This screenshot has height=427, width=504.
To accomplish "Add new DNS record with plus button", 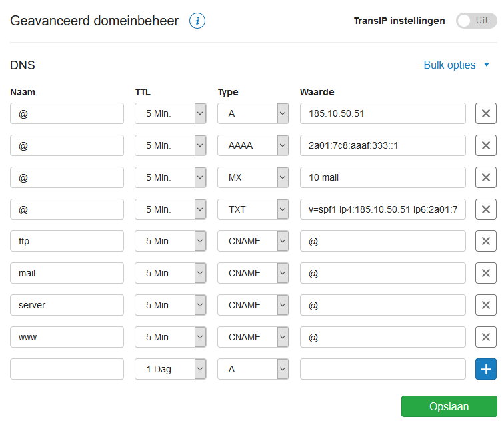I will tap(486, 369).
